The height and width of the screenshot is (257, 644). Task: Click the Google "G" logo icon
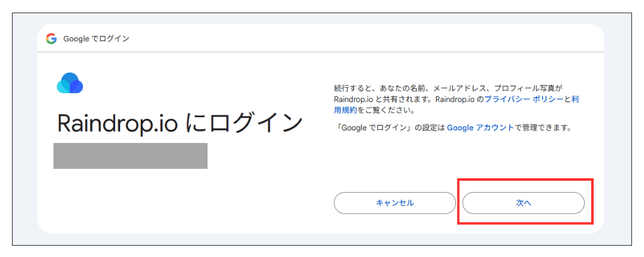(x=51, y=38)
